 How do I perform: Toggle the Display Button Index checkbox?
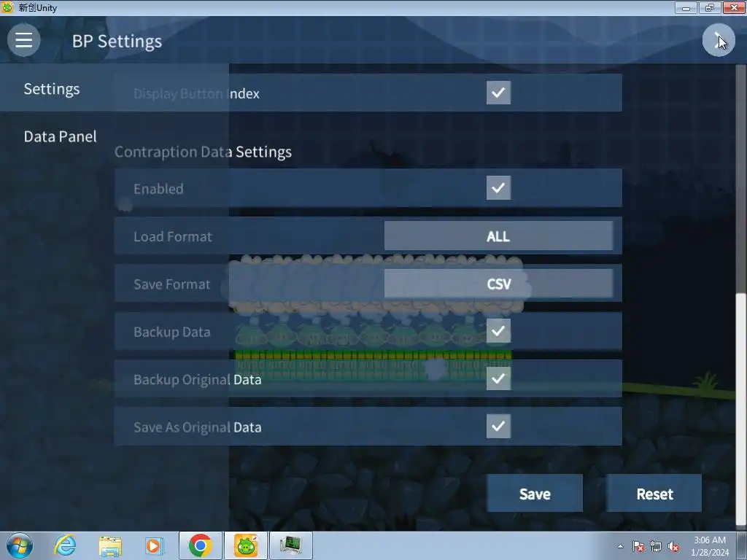(498, 93)
